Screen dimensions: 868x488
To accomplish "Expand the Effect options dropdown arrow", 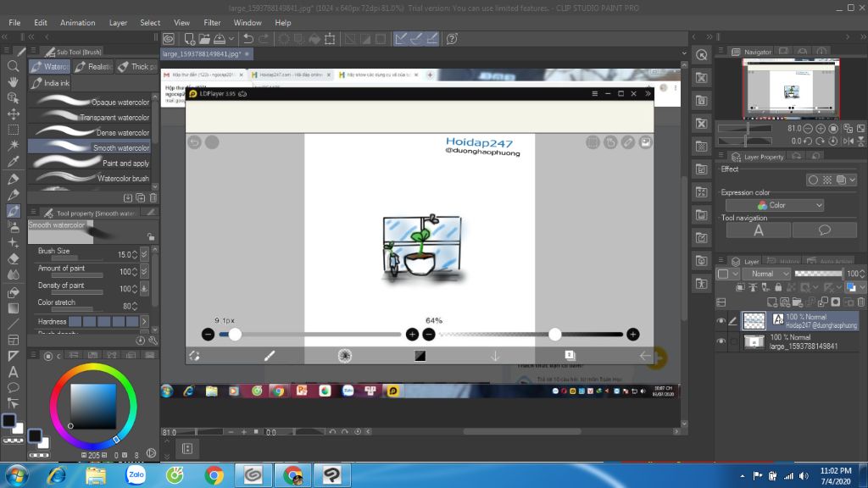I will tap(853, 180).
